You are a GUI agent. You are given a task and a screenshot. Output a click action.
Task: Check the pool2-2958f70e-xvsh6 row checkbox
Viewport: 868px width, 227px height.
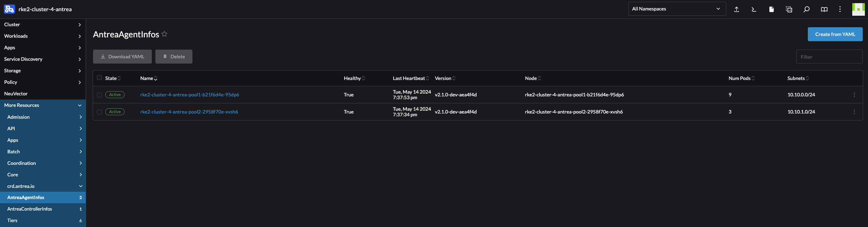(99, 112)
